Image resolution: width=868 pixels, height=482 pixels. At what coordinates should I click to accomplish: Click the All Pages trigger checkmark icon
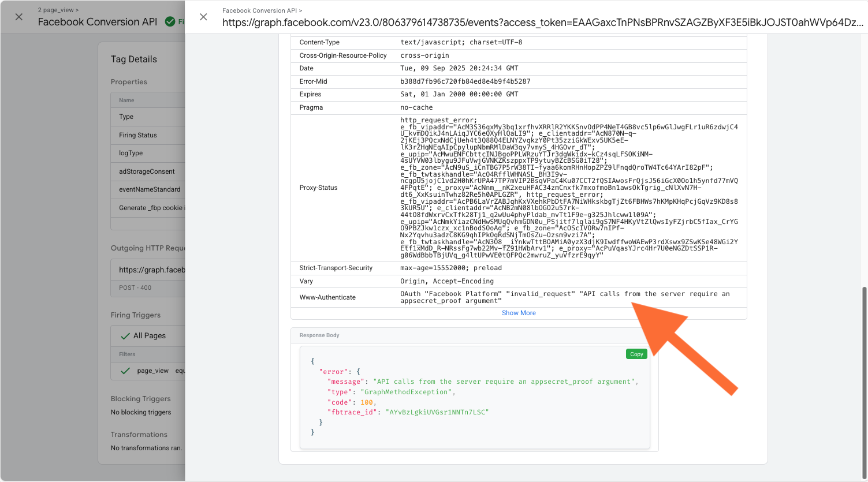(125, 335)
